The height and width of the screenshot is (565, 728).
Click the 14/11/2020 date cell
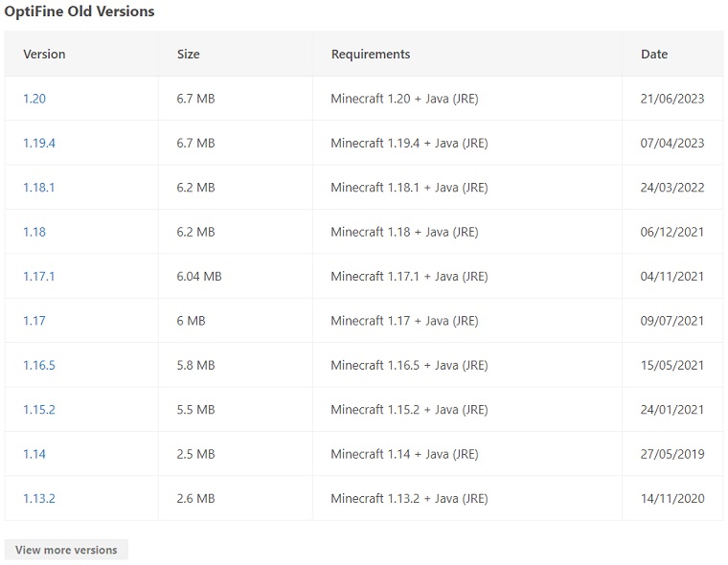(672, 498)
